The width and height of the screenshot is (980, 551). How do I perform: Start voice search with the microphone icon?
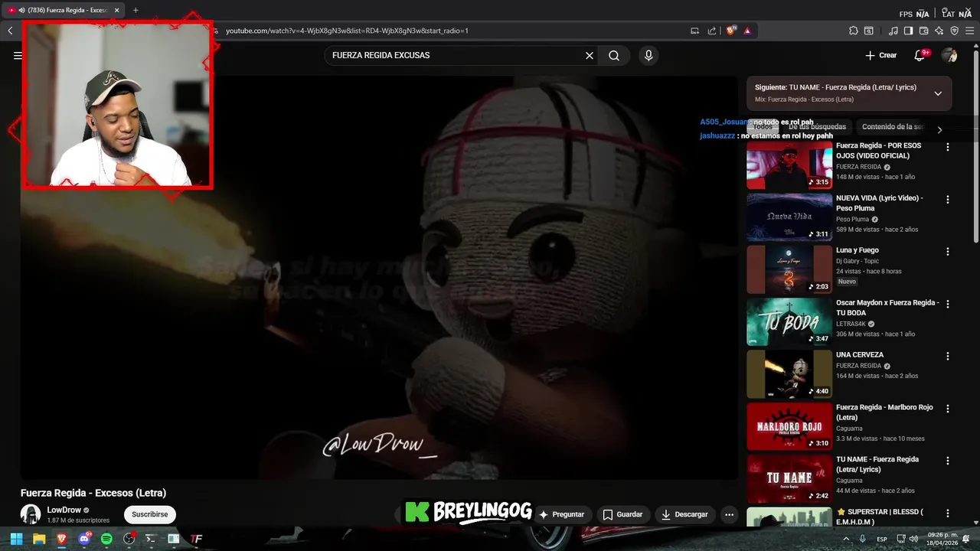coord(648,55)
